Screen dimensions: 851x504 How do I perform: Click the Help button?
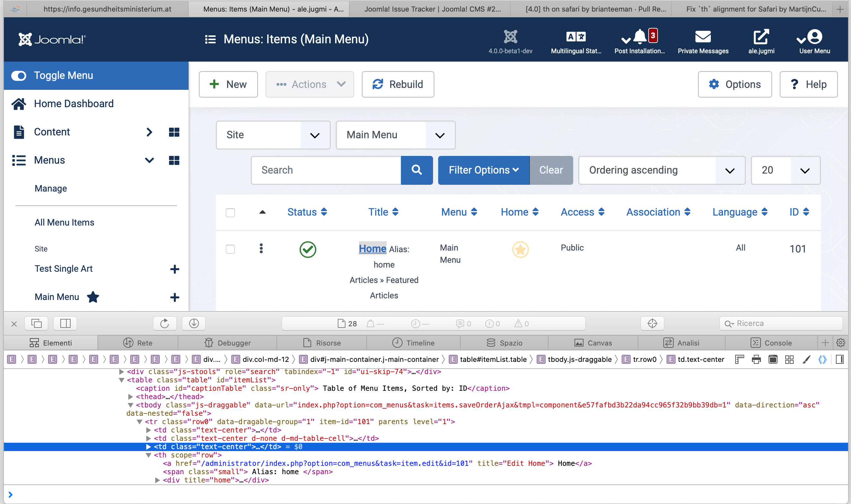point(808,84)
